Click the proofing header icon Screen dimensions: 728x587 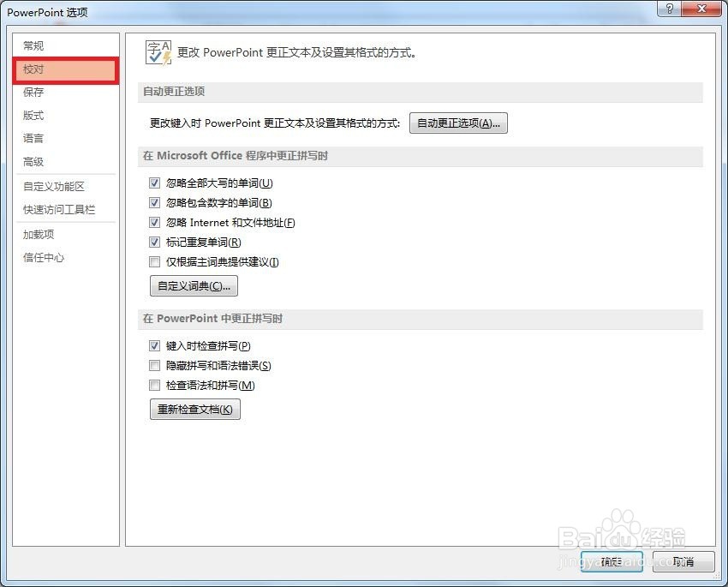[158, 52]
